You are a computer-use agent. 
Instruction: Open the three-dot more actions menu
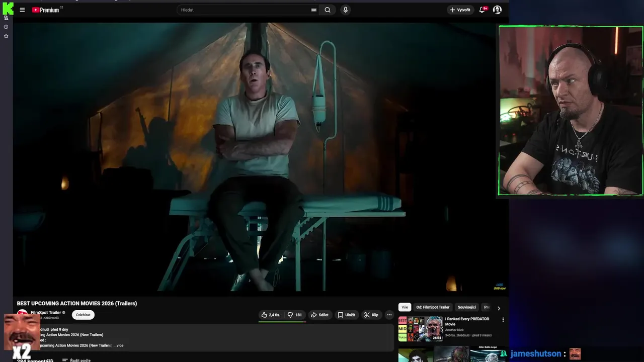tap(389, 315)
